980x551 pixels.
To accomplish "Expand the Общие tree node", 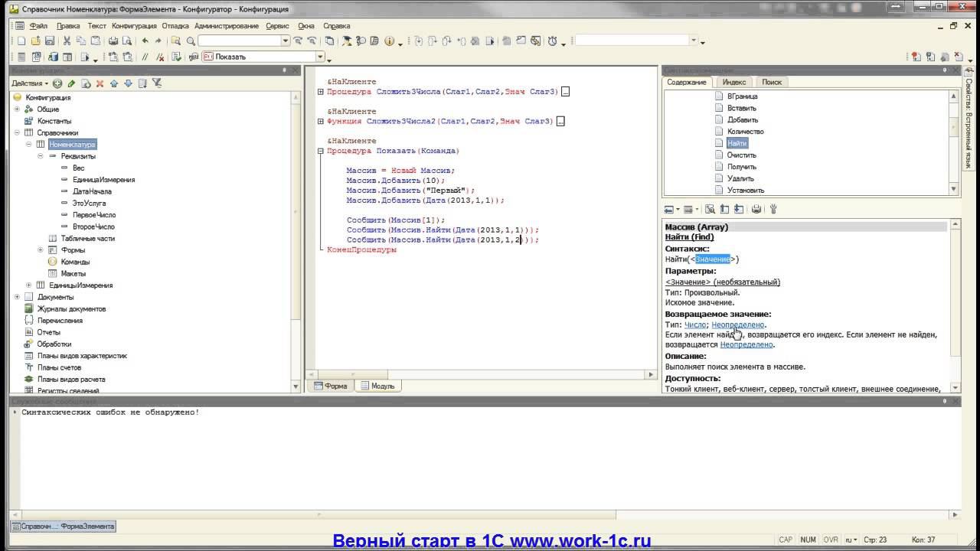I will coord(18,109).
